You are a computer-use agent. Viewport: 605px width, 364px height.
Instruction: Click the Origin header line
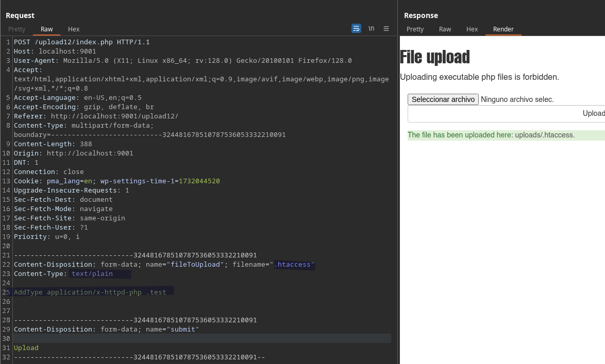coord(73,153)
